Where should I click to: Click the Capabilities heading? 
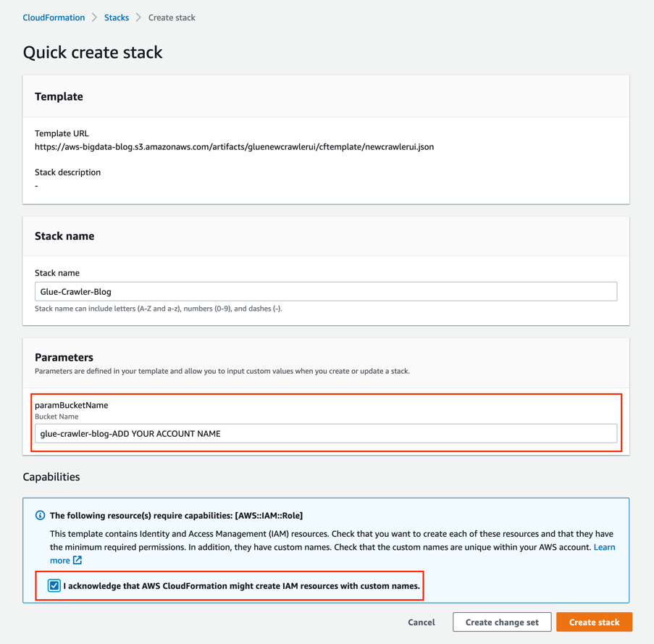(51, 477)
